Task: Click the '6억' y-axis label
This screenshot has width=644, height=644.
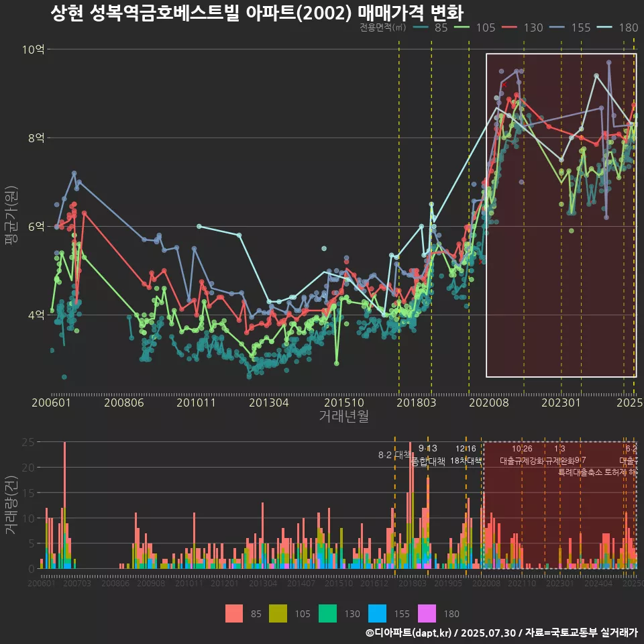Action: (x=36, y=226)
